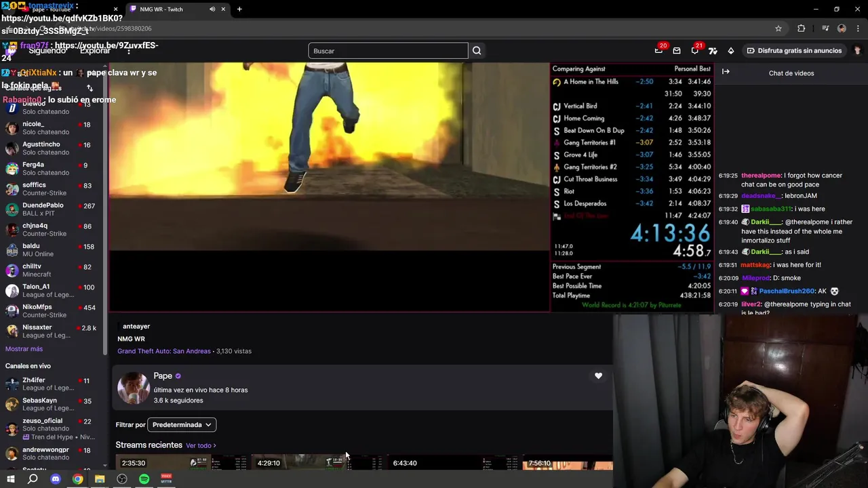Viewport: 868px width, 488px height.
Task: Open Voicemeeter from the taskbar
Action: pos(166,479)
